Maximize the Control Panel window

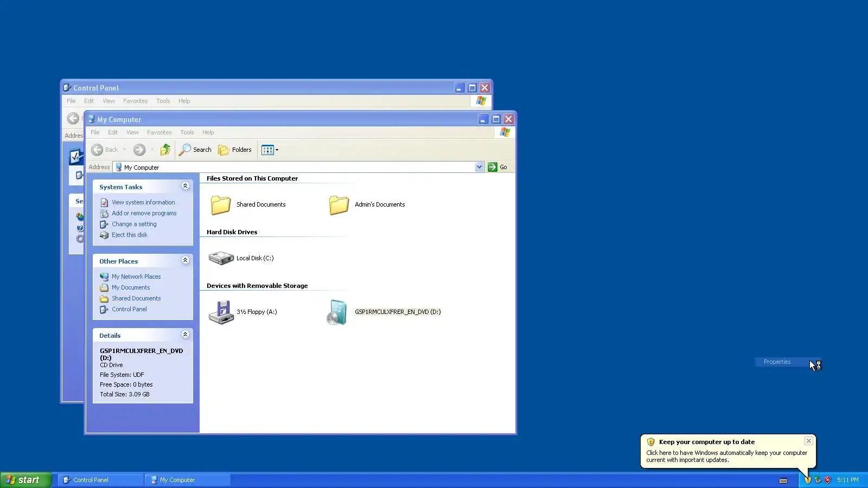point(472,88)
